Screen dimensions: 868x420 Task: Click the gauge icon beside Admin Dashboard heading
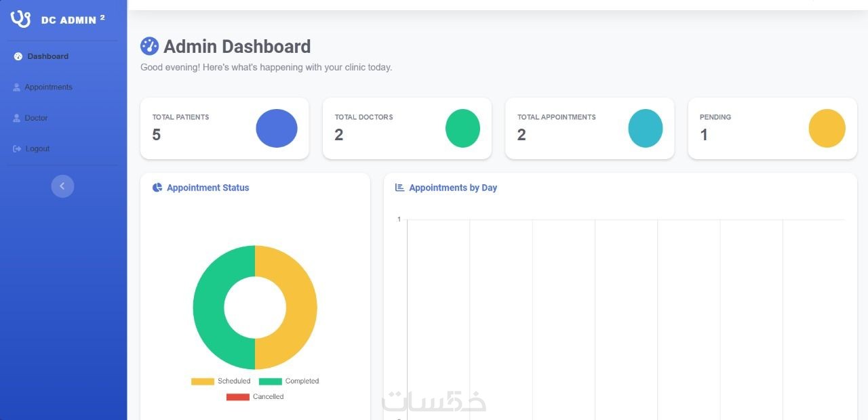point(149,46)
